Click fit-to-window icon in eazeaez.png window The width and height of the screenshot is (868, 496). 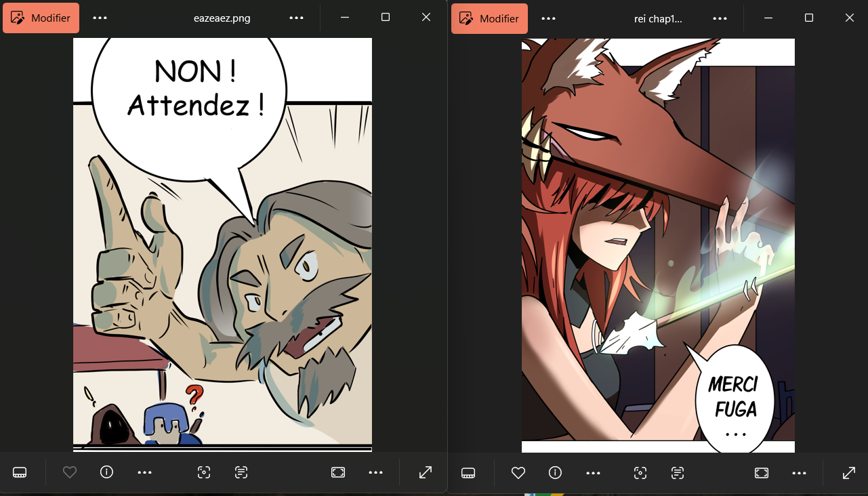[338, 472]
